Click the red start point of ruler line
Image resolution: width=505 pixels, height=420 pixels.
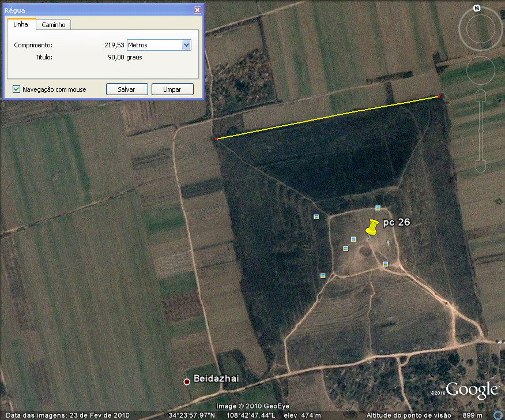pos(216,139)
